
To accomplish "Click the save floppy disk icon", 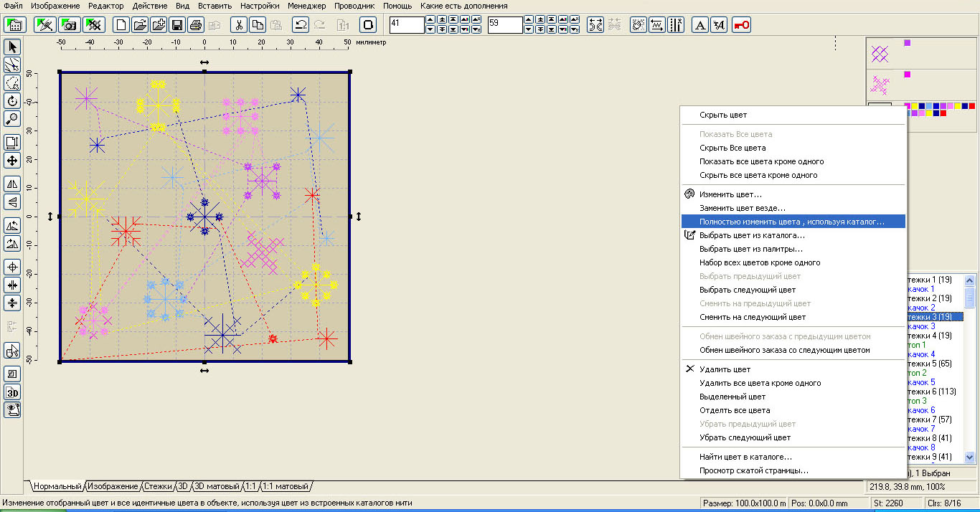I will click(177, 25).
